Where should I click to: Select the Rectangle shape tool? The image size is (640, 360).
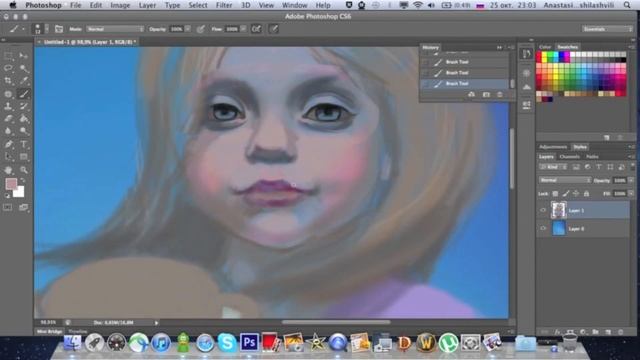[x=24, y=157]
